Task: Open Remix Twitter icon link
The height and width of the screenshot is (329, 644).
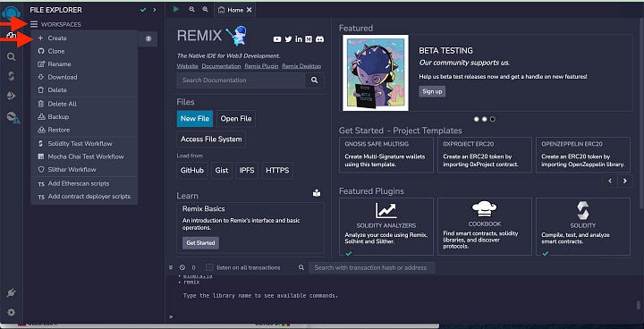Action: [x=288, y=39]
